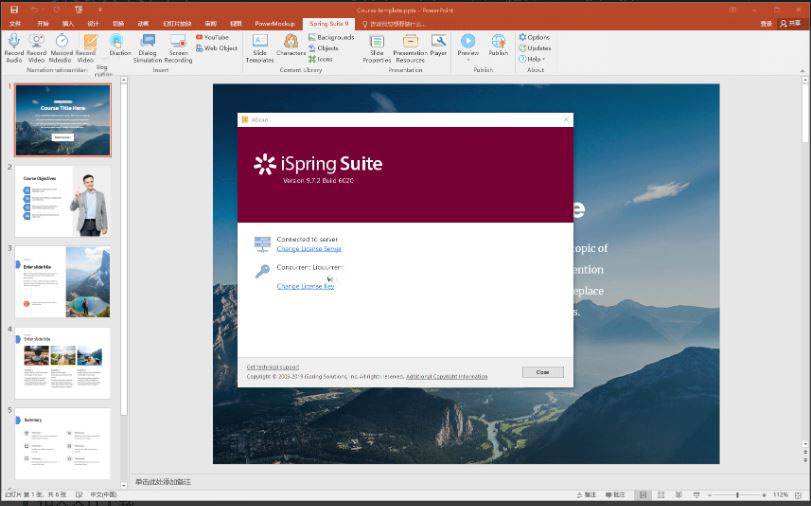Click the Save icon in quick access toolbar

tap(14, 10)
